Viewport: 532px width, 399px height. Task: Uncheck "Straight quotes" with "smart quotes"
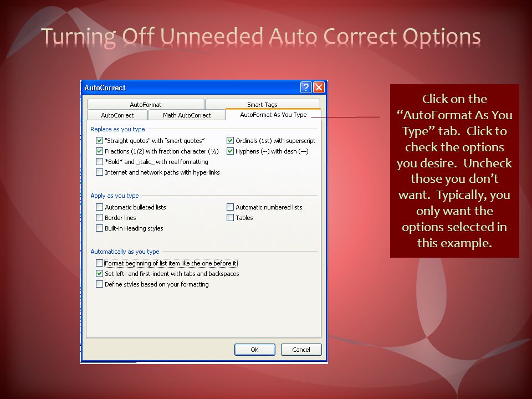pos(99,140)
